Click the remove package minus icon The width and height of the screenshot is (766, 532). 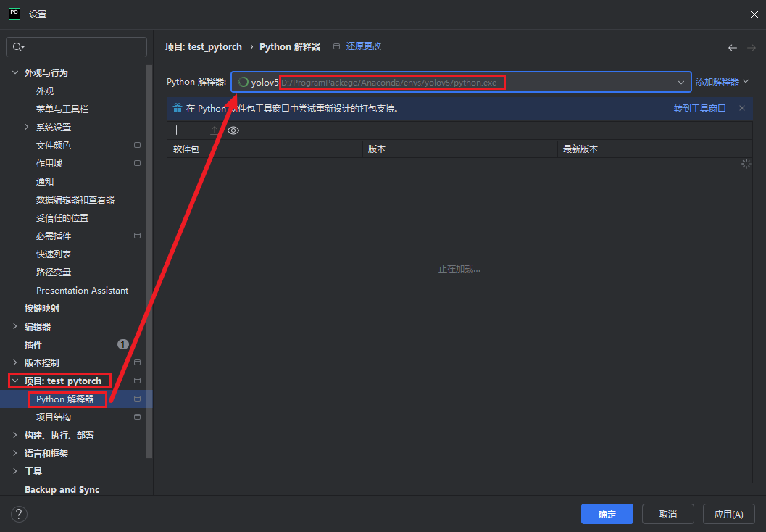(195, 130)
